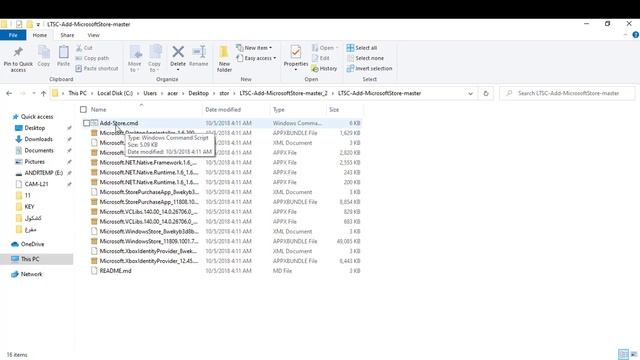Open recent locations dropdown arrow
This screenshot has width=640, height=360.
33,93
